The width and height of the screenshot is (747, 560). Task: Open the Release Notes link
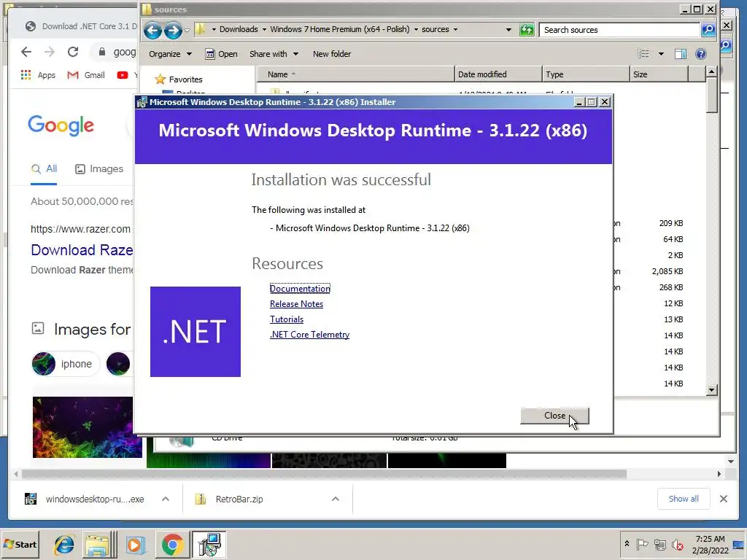tap(296, 304)
